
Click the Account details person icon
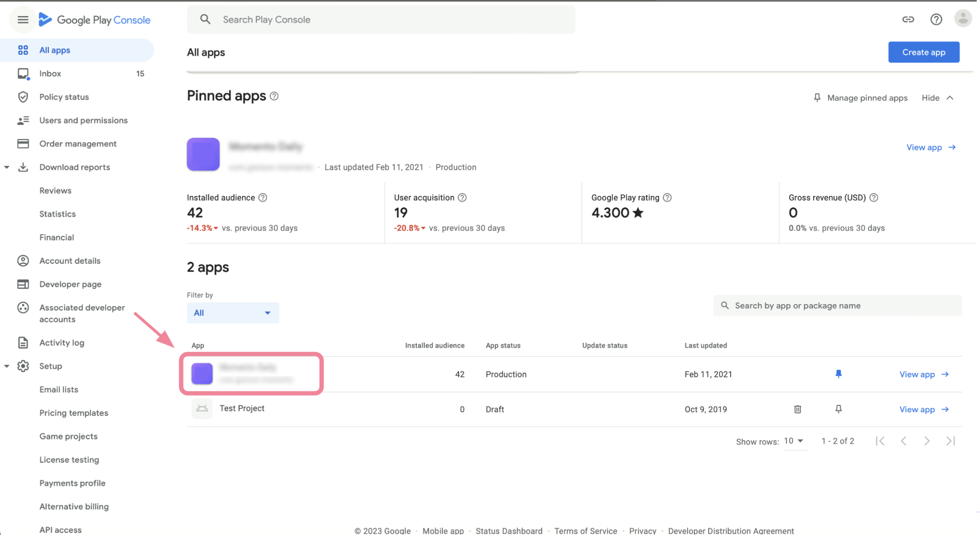23,261
